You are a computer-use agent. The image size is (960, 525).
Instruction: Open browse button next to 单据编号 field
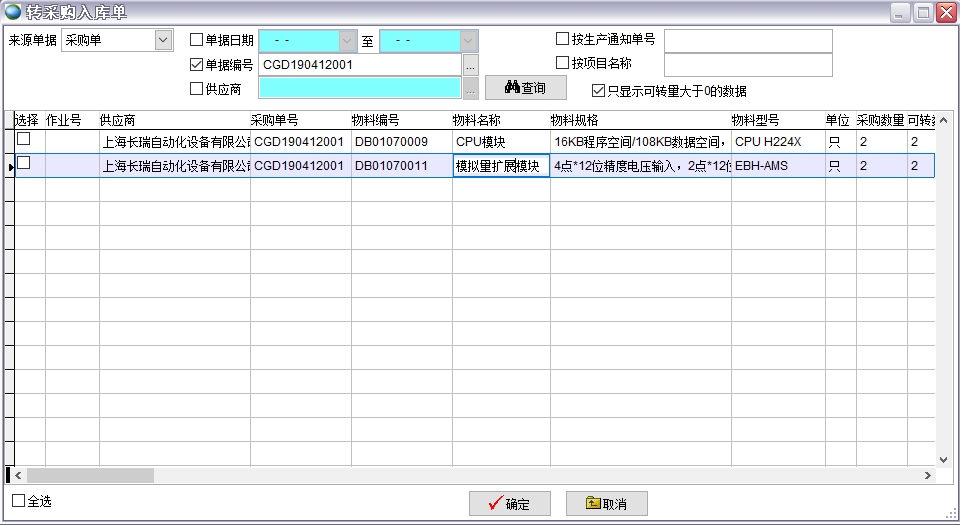point(470,65)
